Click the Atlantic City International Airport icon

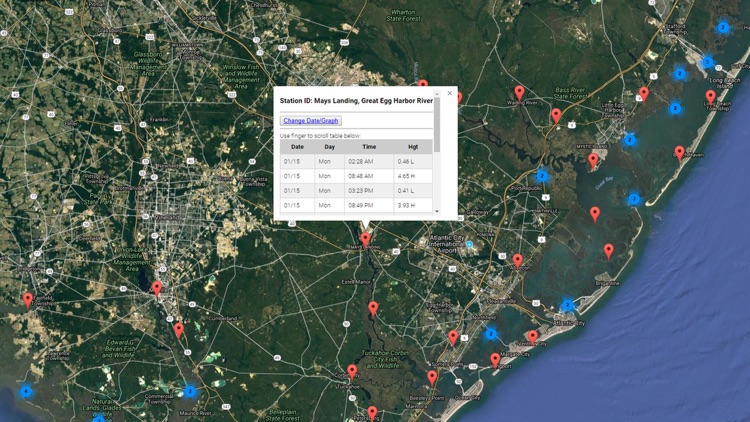(469, 244)
